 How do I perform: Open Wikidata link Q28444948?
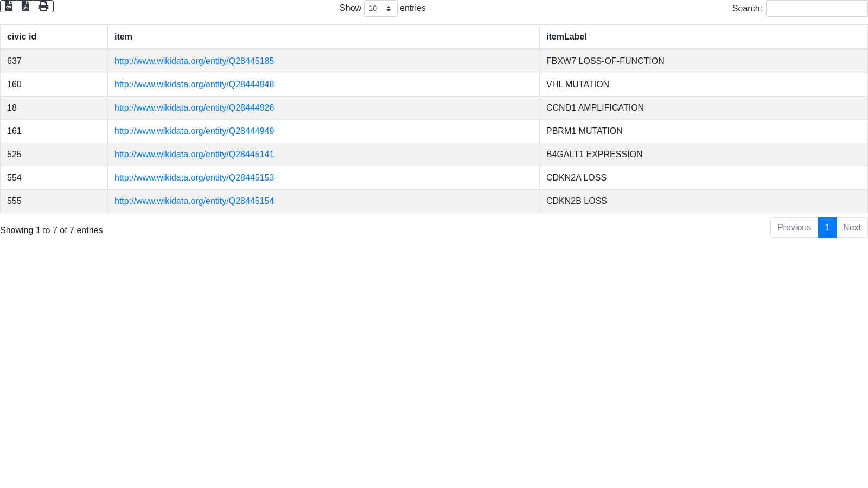point(194,85)
